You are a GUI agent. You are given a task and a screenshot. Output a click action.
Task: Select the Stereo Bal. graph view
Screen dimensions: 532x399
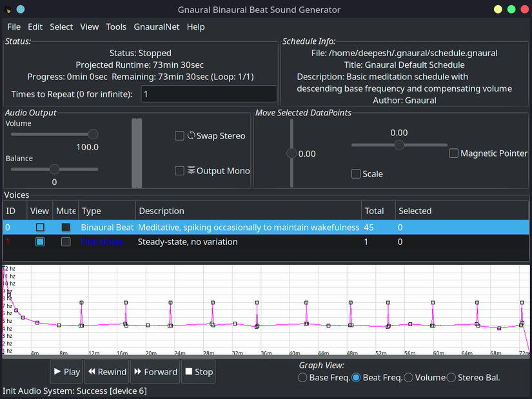(451, 377)
